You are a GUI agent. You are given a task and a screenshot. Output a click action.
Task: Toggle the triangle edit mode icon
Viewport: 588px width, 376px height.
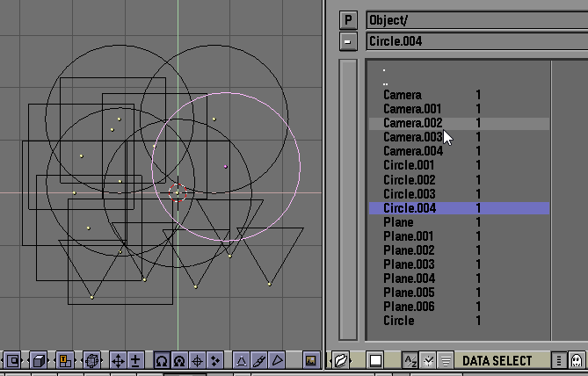point(241,361)
